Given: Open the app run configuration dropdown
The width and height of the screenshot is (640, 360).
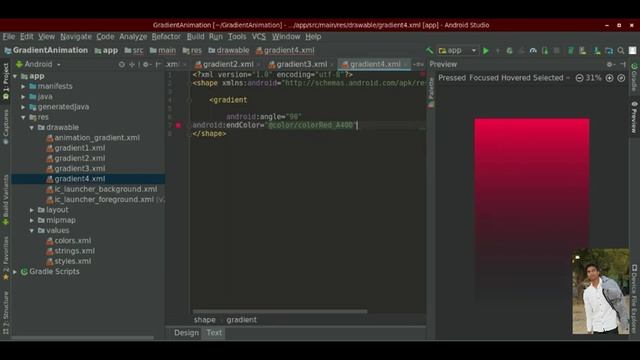Looking at the screenshot, I should pos(457,51).
